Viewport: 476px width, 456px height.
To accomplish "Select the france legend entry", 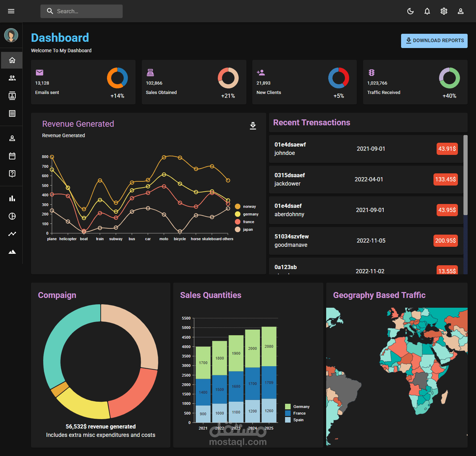I will pyautogui.click(x=245, y=222).
